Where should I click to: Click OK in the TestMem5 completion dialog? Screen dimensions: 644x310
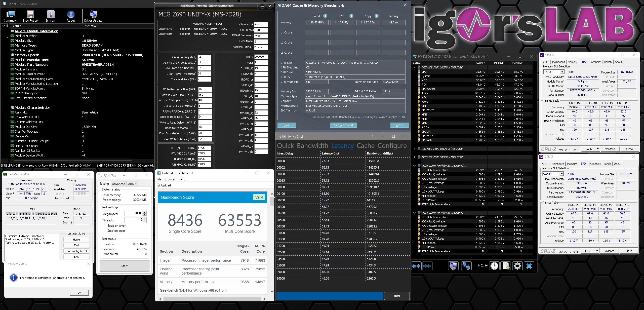pyautogui.click(x=79, y=293)
